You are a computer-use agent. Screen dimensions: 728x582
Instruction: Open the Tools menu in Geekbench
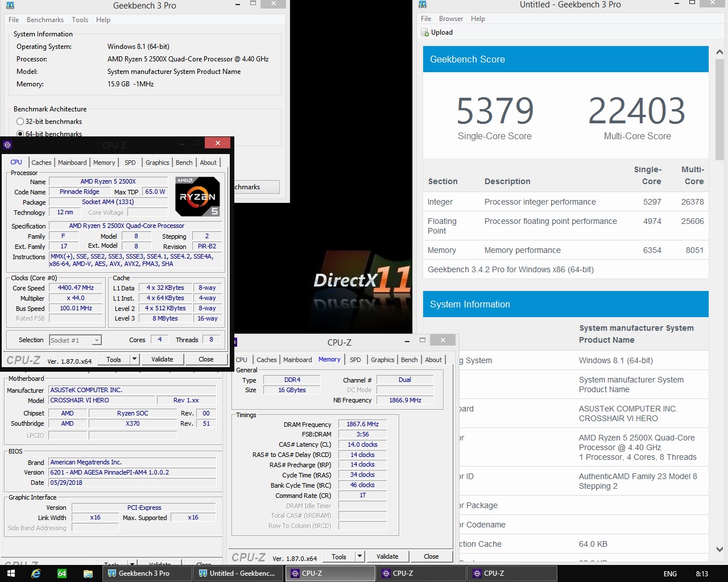point(80,20)
